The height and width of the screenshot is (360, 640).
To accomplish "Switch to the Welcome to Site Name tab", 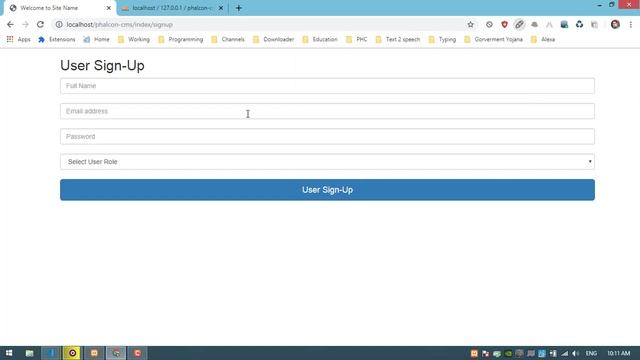I will [x=60, y=8].
